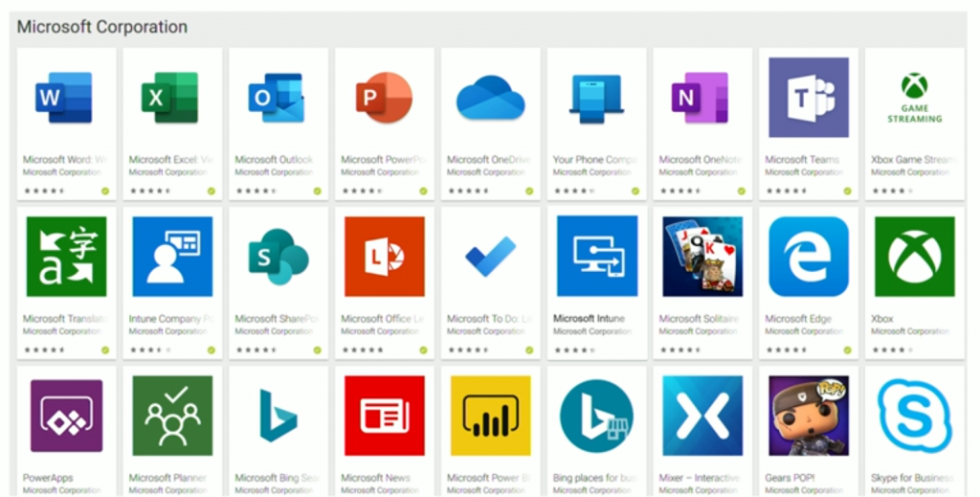Viewport: 980px width, 497px height.
Task: Open the Microsoft Teams icon
Action: click(809, 98)
